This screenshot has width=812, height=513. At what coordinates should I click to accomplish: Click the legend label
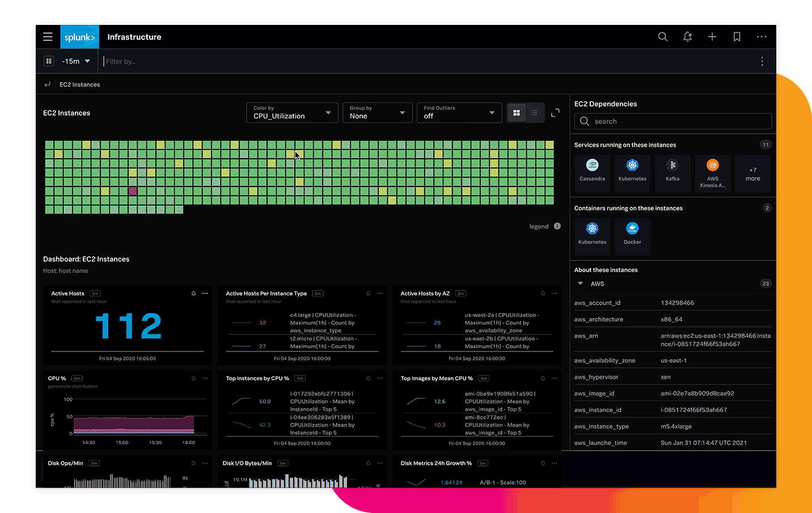[539, 226]
